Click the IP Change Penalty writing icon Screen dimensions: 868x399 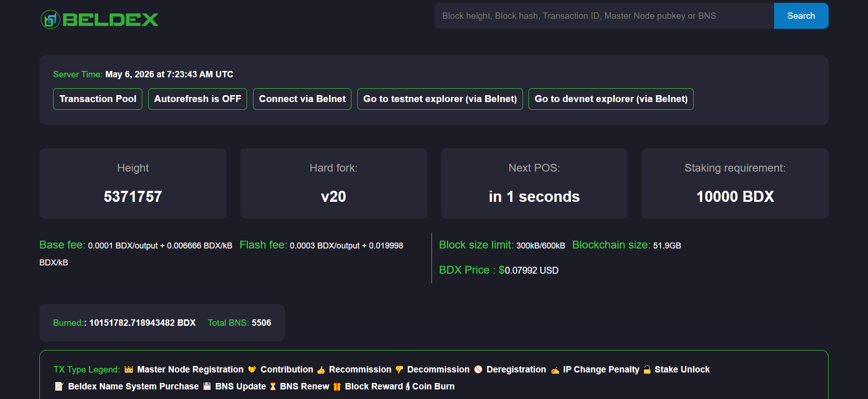tap(555, 370)
